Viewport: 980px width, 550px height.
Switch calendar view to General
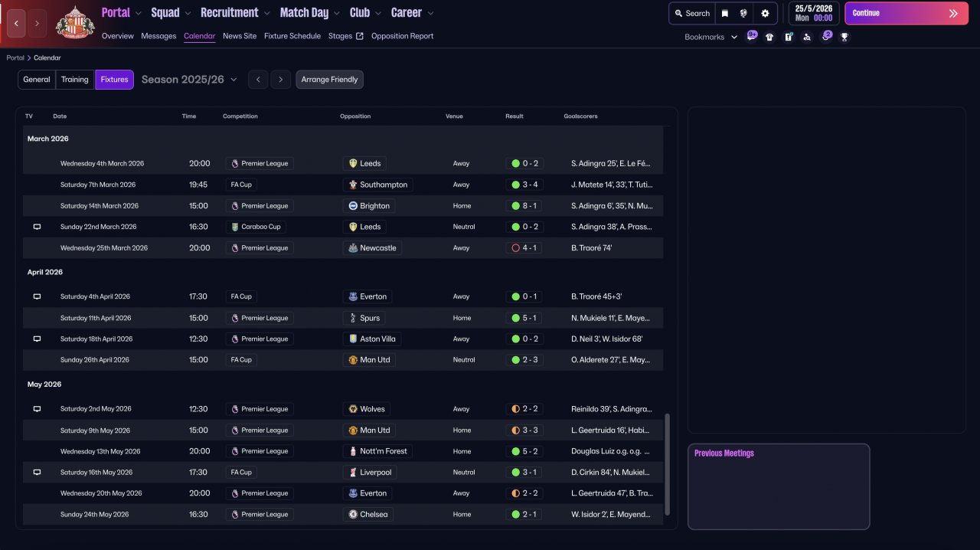click(37, 80)
